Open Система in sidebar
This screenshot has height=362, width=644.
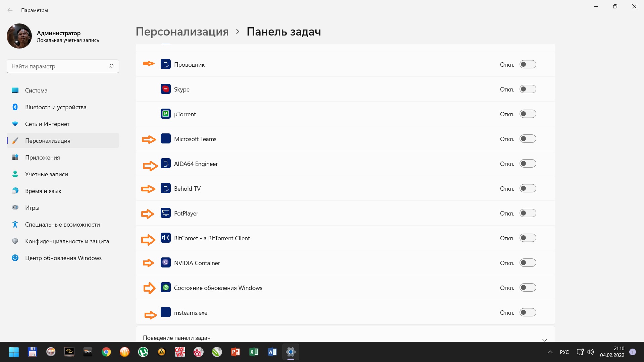(36, 90)
